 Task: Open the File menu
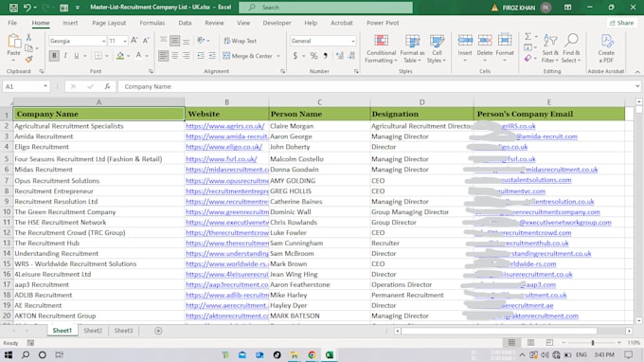click(12, 23)
